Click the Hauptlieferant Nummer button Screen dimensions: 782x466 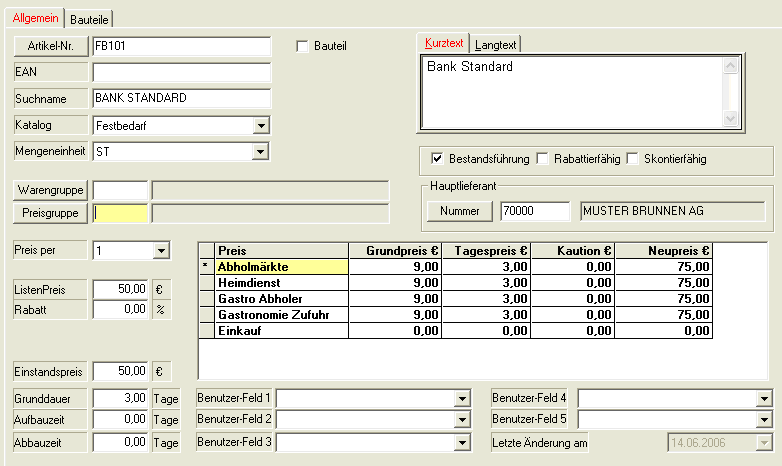click(460, 211)
